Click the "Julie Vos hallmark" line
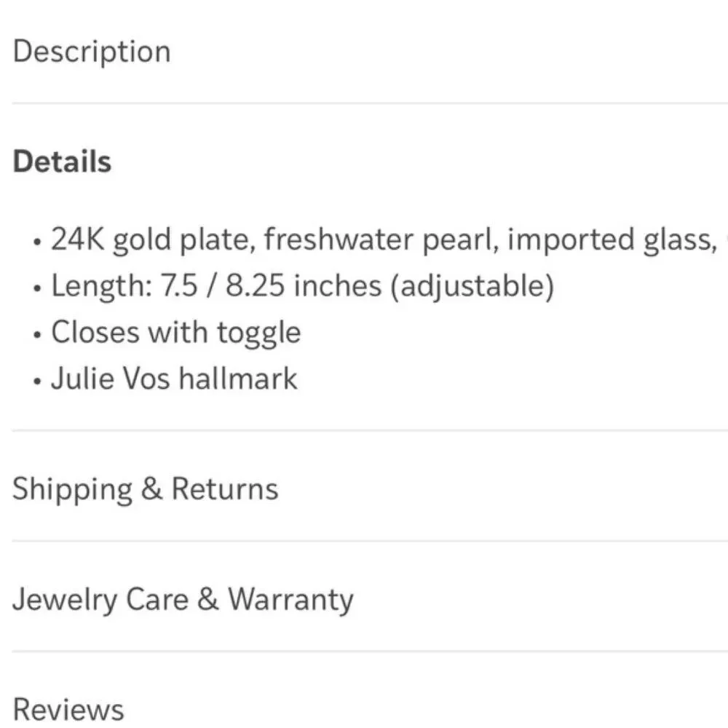 pyautogui.click(x=174, y=379)
